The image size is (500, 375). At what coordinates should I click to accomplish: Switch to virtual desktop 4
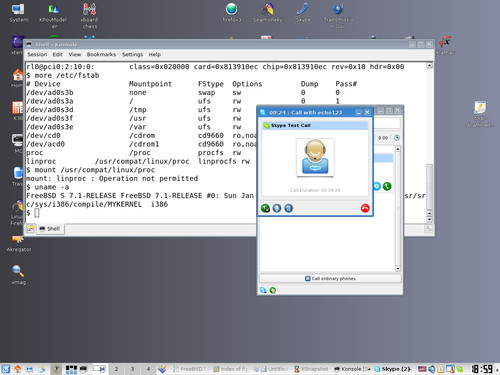coord(148,369)
